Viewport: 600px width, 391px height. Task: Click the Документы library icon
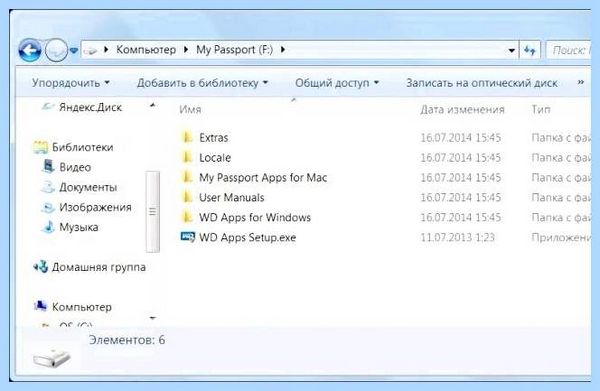[48, 187]
